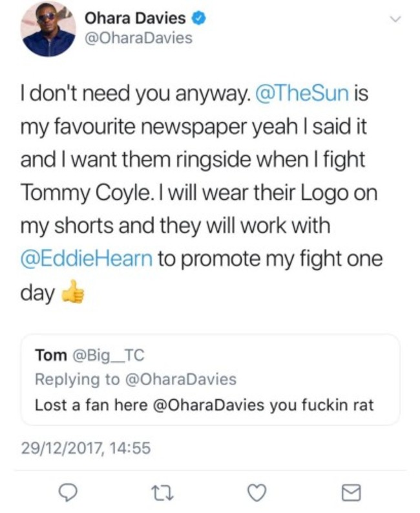
Task: Retweet this tweet using the retweet icon
Action: click(x=165, y=494)
